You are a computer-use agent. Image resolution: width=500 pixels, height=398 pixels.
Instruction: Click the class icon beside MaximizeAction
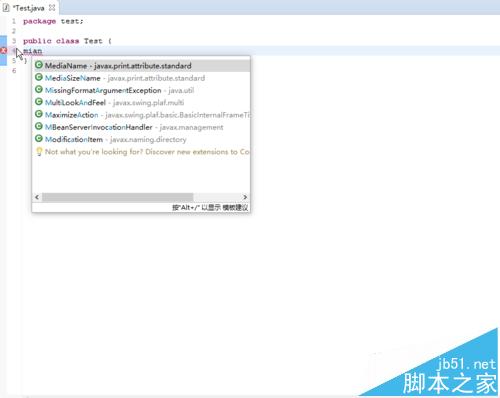(39, 114)
